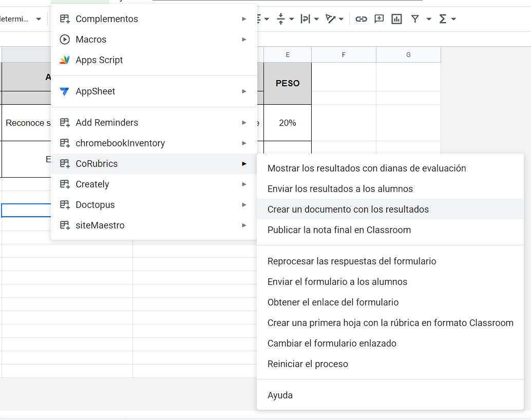Select column F header
Image resolution: width=531 pixels, height=420 pixels.
coord(344,55)
